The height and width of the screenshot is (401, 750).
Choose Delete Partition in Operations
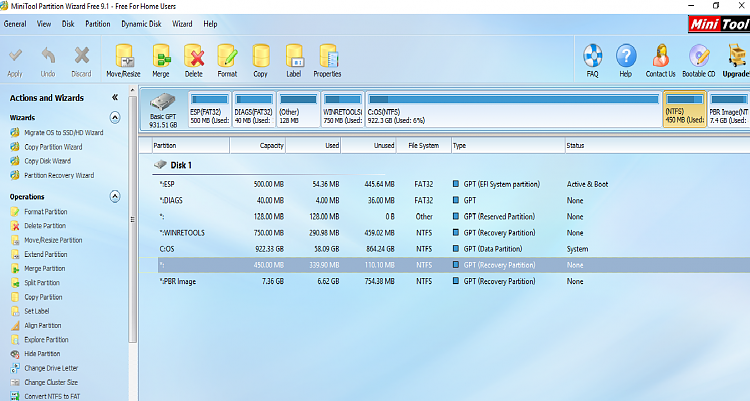pos(45,225)
